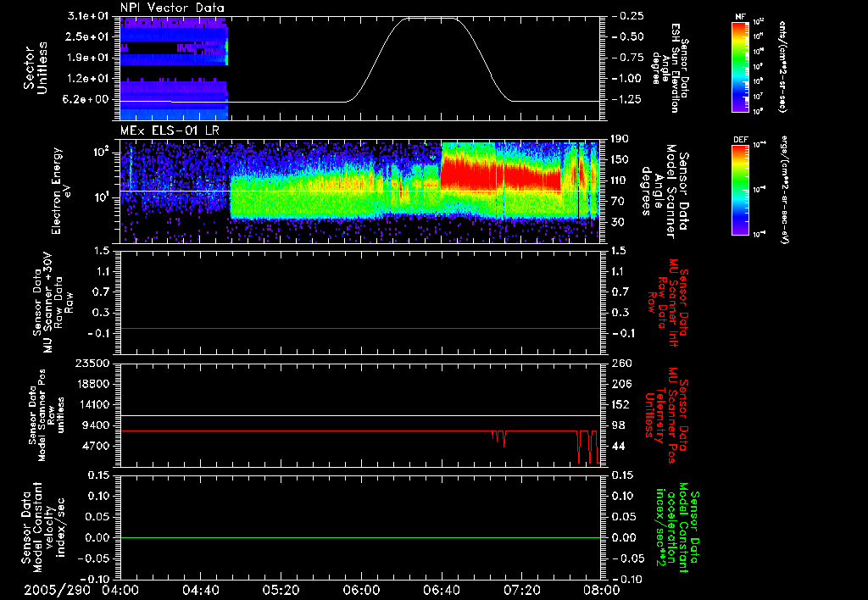Click the white sun elevation curve plateau
868x600 pixels.
point(433,19)
